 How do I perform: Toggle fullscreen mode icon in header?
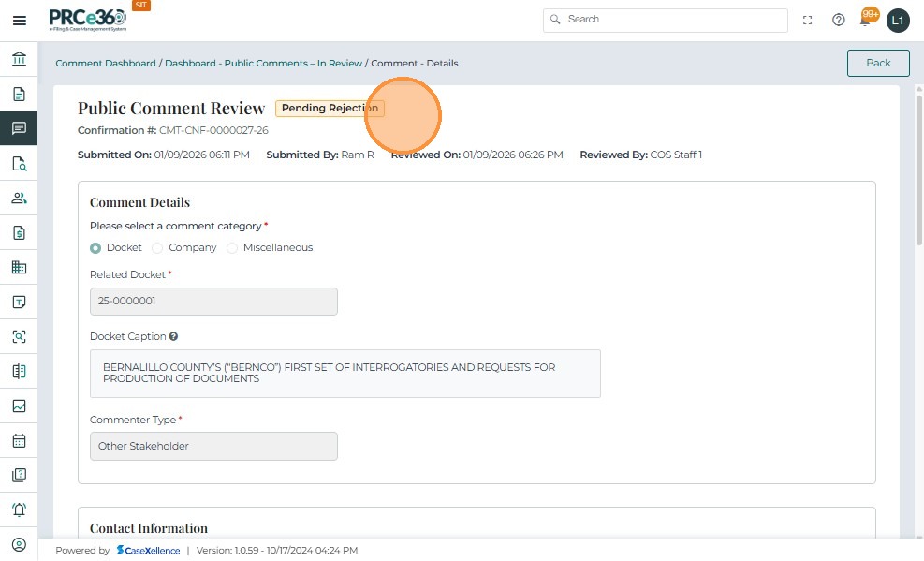tap(808, 20)
